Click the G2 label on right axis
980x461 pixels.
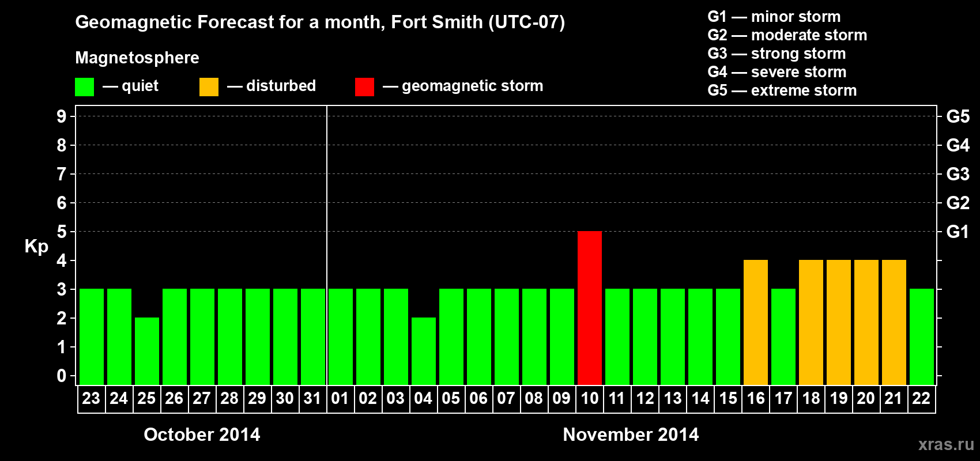958,203
